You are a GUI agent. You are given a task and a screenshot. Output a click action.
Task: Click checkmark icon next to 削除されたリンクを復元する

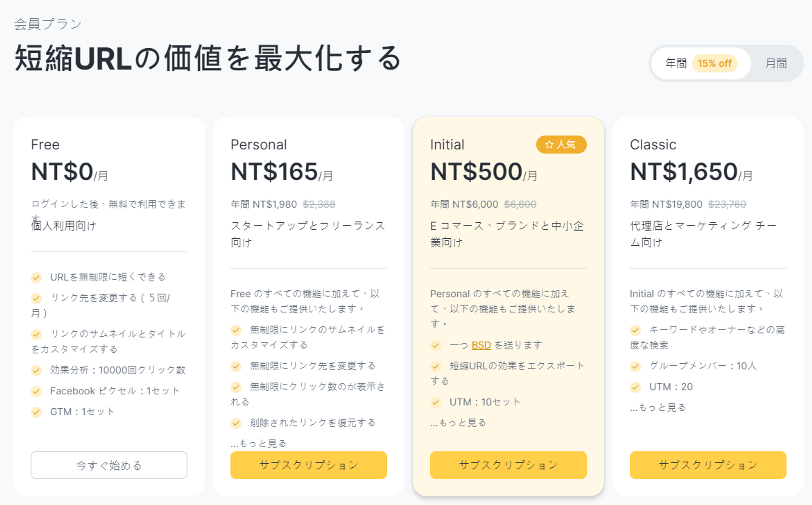click(236, 423)
